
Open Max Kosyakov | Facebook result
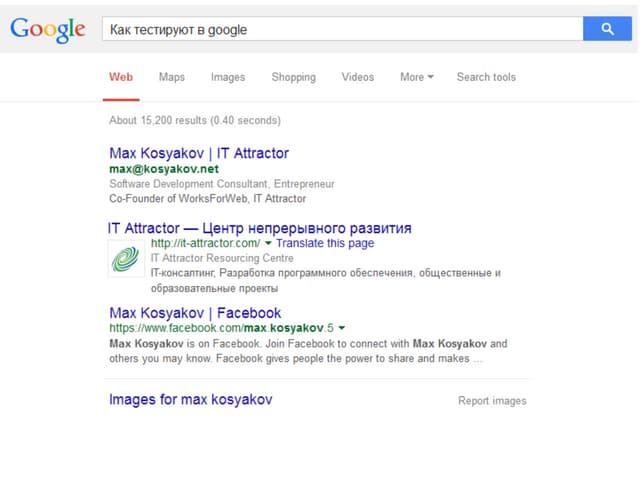(195, 313)
